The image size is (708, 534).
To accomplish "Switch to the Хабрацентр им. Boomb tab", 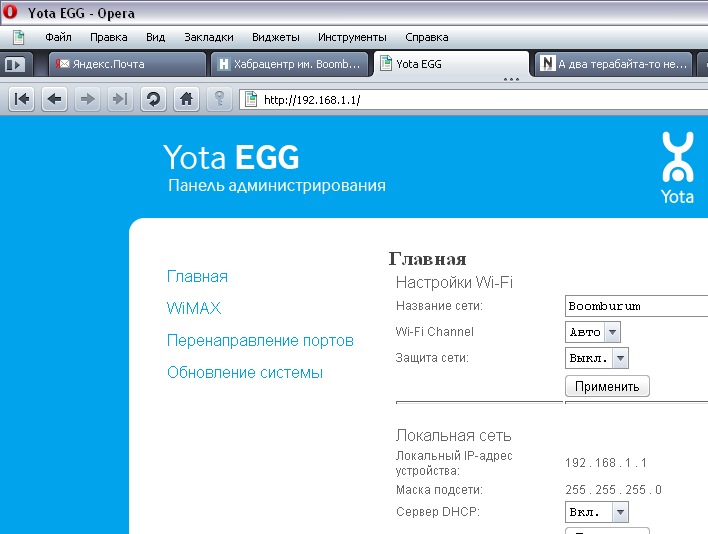I will (291, 64).
